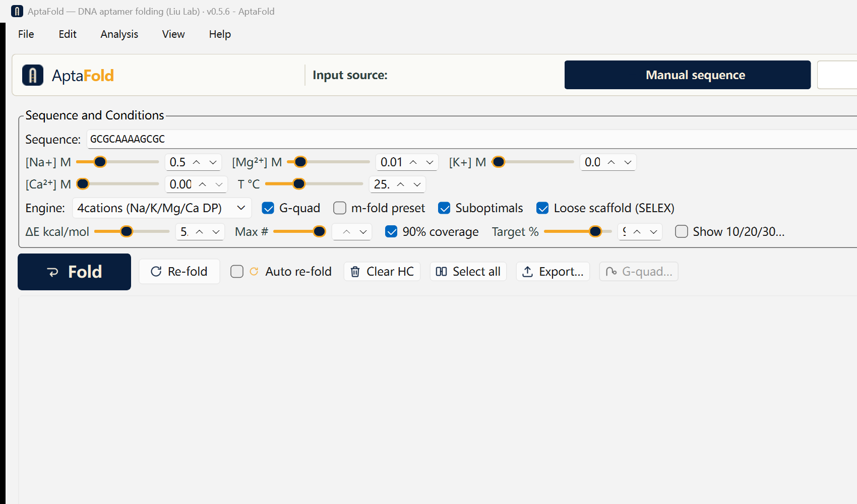
Task: Click the [Na+] M slider handle
Action: tap(100, 162)
